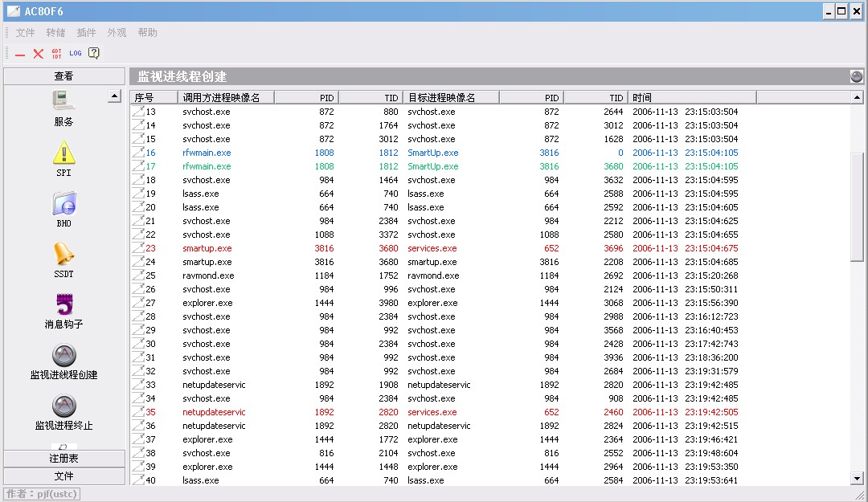Select row 19 lsass.exe caller cell

(x=200, y=194)
